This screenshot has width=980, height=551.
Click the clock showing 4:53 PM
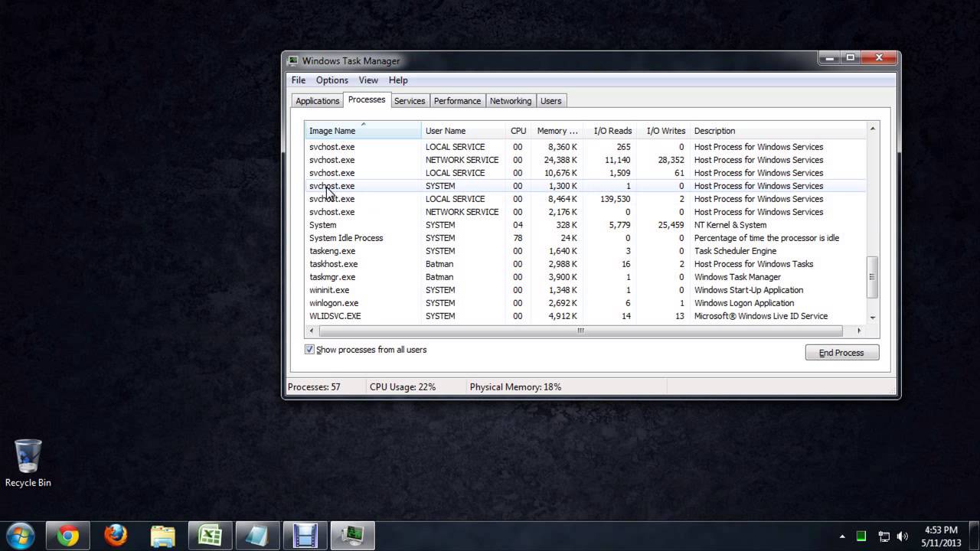(941, 536)
